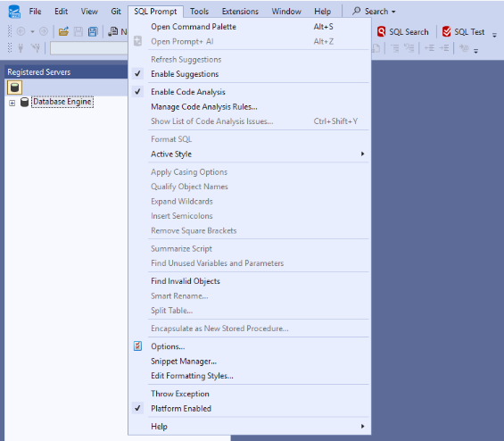Click Encapsulate as New Stored Procedure
Screen dimensions: 504x441
pyautogui.click(x=249, y=329)
